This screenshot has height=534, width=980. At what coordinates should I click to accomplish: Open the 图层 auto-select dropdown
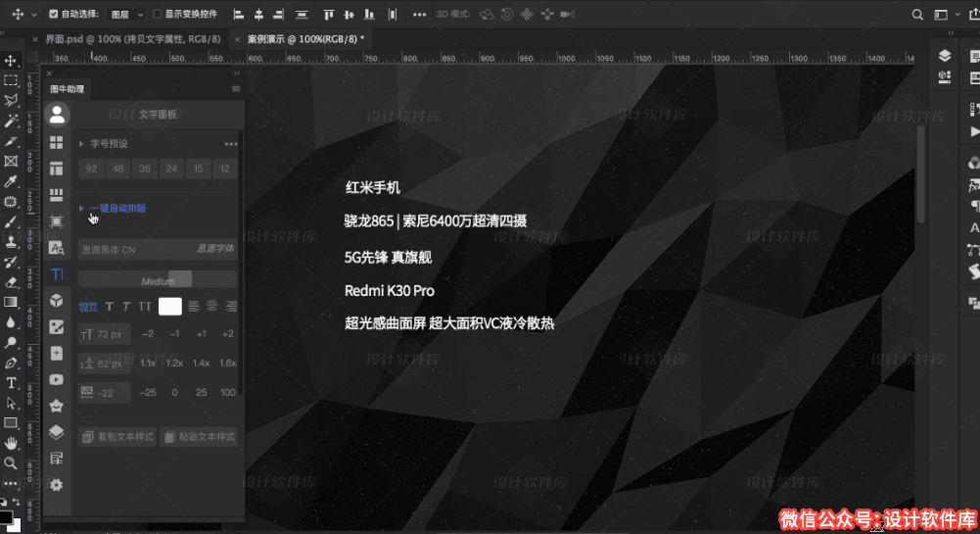pyautogui.click(x=127, y=15)
